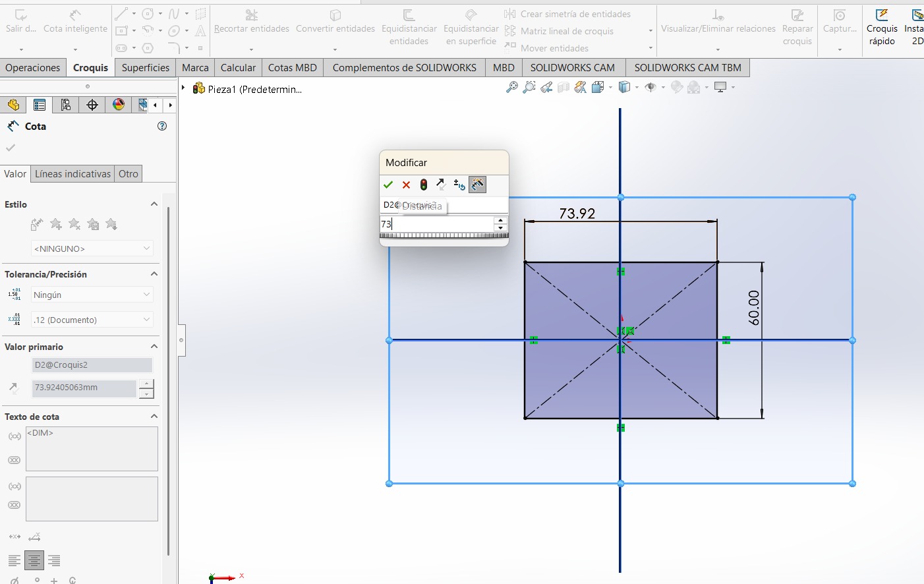924x584 pixels.
Task: Open the Cotas MBD tab
Action: pyautogui.click(x=293, y=67)
